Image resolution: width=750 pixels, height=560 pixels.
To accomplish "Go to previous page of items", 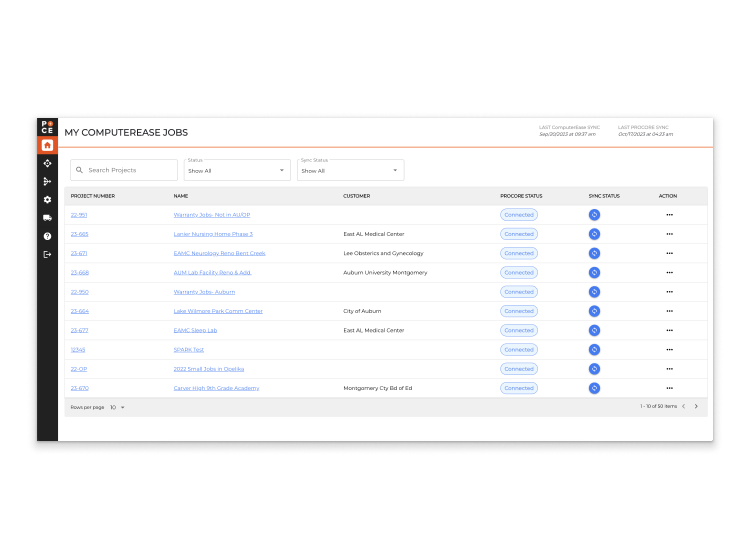I will [x=684, y=406].
